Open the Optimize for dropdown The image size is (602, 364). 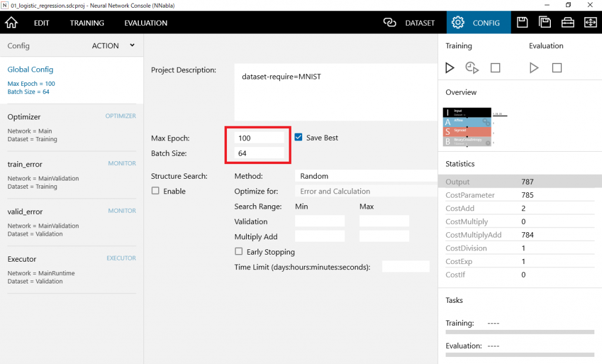[x=365, y=191]
